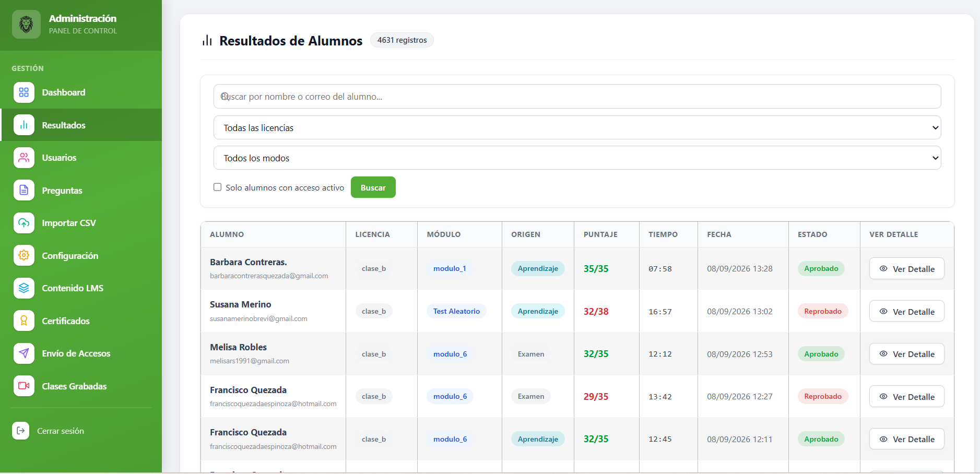Click Ver Detalle on the 29/35 row

pos(906,396)
